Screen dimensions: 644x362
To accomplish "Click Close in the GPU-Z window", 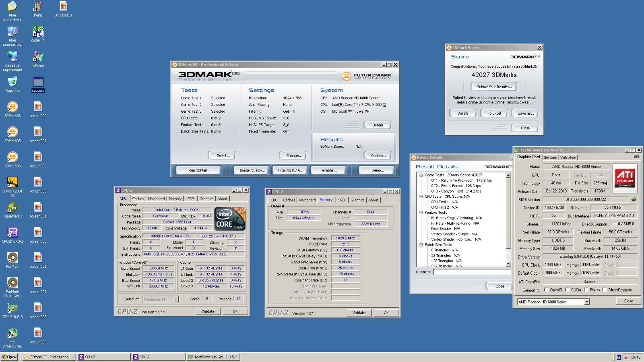I will (628, 301).
